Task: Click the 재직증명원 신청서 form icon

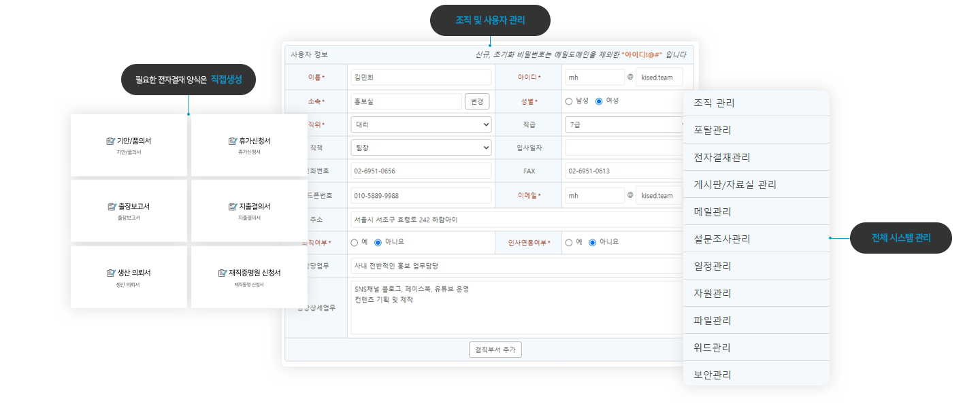Action: pyautogui.click(x=223, y=273)
